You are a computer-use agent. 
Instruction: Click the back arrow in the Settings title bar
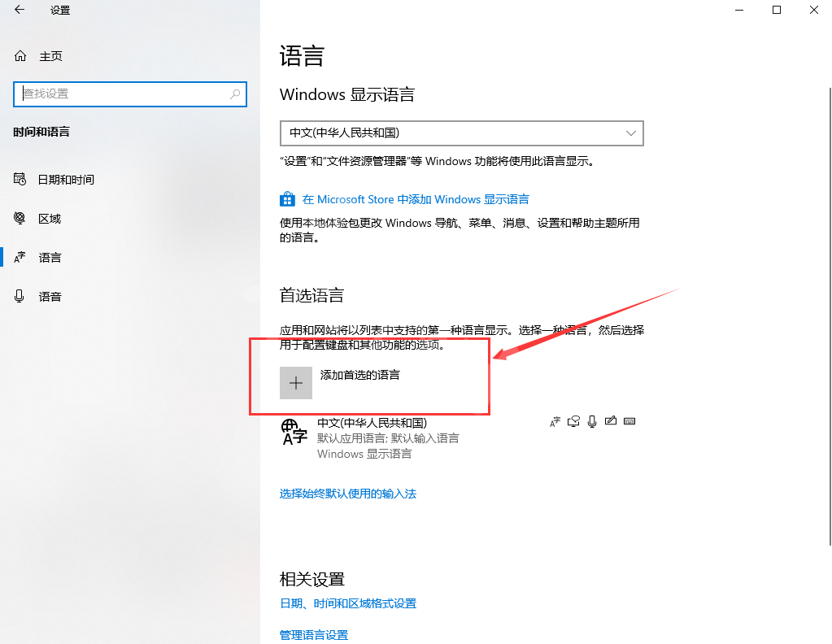20,10
